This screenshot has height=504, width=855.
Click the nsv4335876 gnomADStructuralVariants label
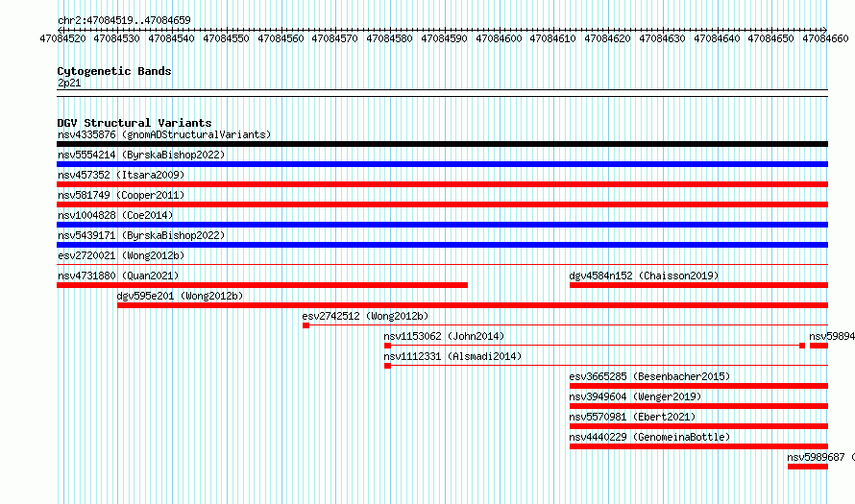164,134
